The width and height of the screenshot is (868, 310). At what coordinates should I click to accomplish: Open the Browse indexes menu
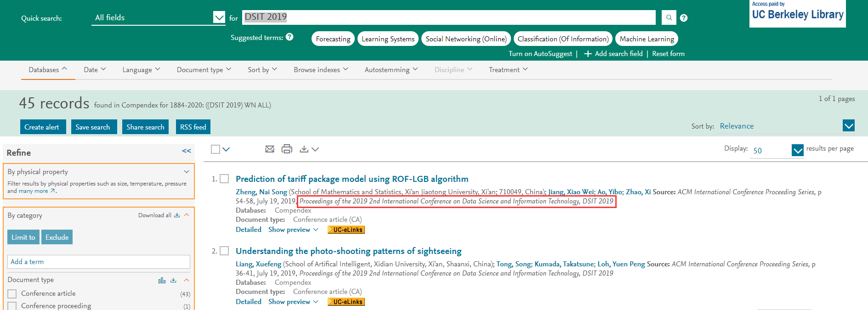pos(321,70)
